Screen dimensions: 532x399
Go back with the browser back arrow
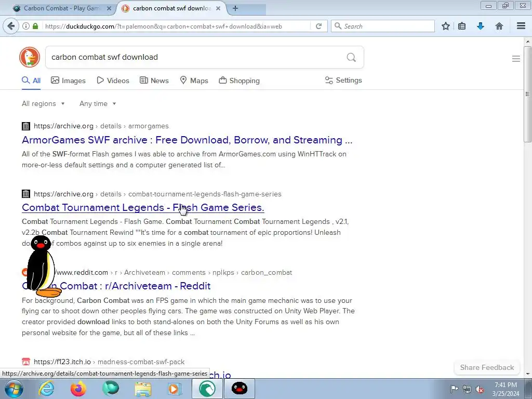11,26
